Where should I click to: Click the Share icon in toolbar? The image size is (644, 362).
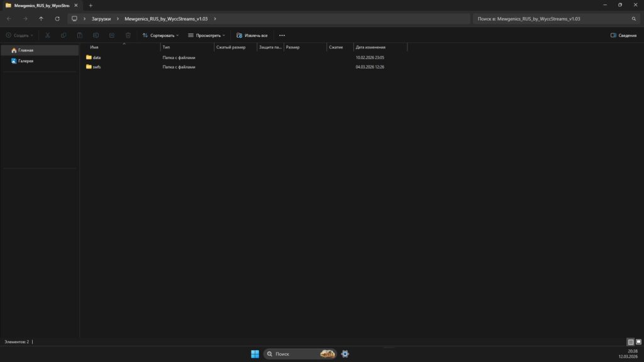[112, 35]
